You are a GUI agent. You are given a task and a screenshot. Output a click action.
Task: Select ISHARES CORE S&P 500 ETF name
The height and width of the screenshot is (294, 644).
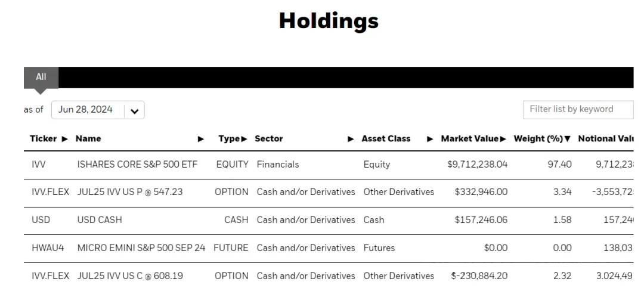[137, 165]
